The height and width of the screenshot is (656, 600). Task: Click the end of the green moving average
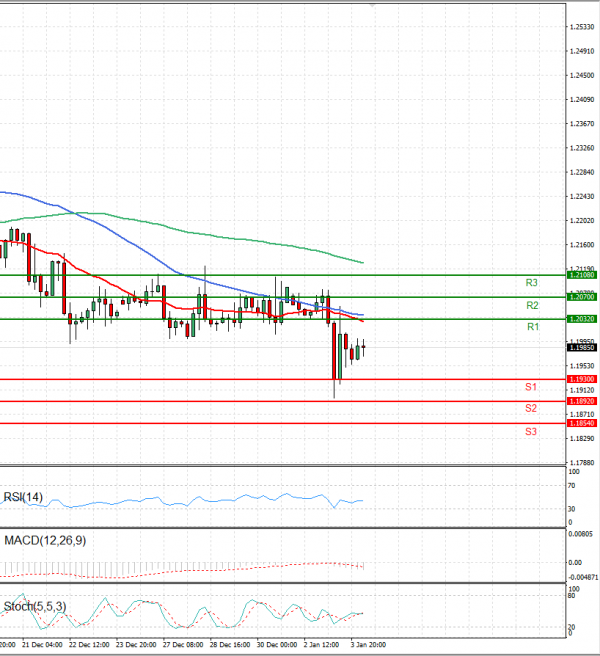(x=362, y=263)
